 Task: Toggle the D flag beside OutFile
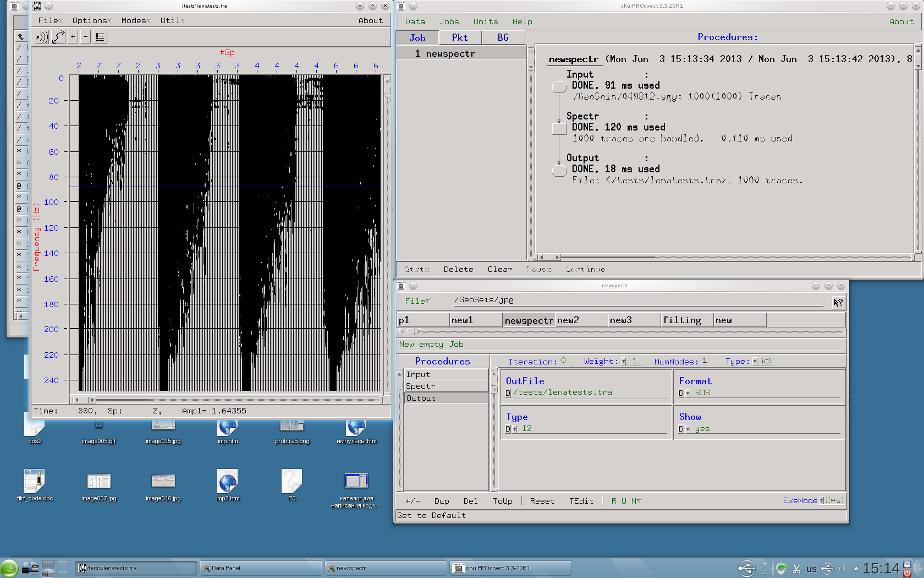(508, 392)
